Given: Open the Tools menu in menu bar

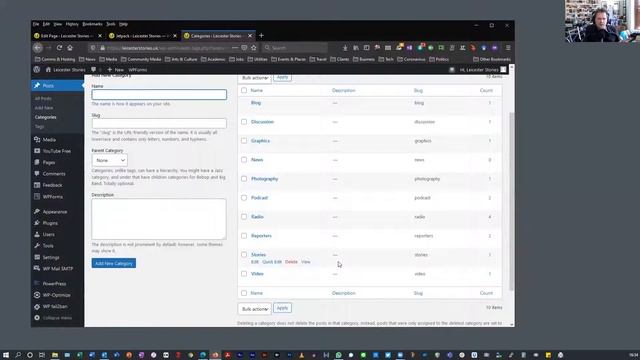Looking at the screenshot, I should (111, 24).
